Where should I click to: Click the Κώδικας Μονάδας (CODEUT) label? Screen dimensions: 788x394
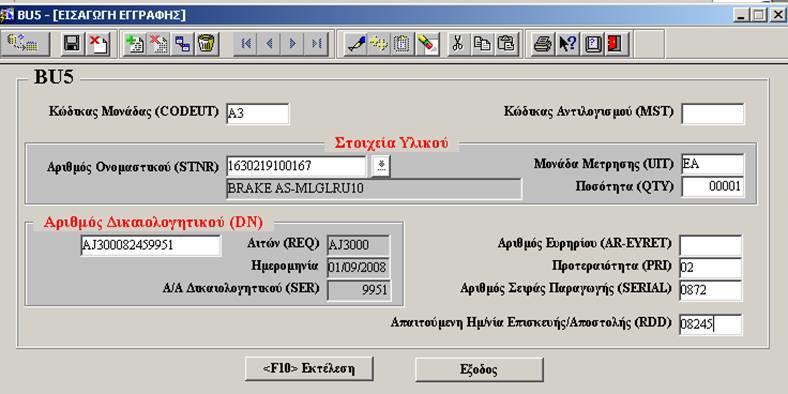tap(134, 112)
